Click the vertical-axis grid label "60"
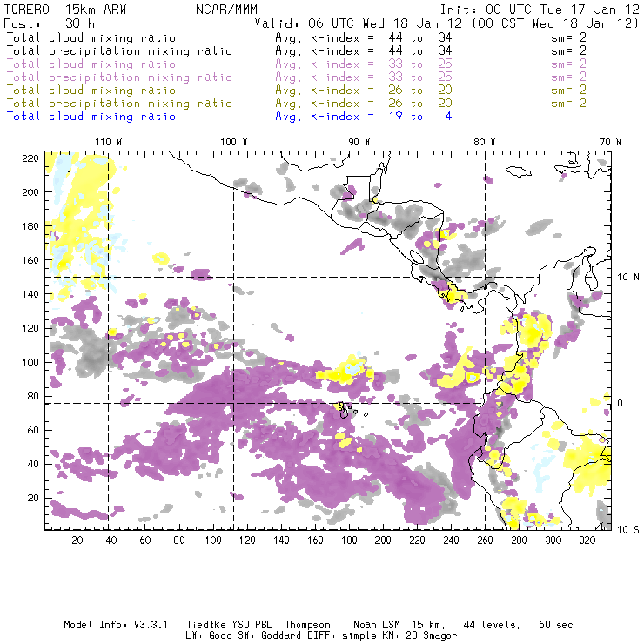 (x=33, y=430)
